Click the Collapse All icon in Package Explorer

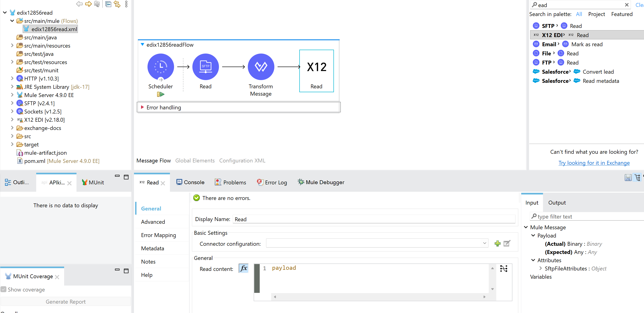(108, 4)
